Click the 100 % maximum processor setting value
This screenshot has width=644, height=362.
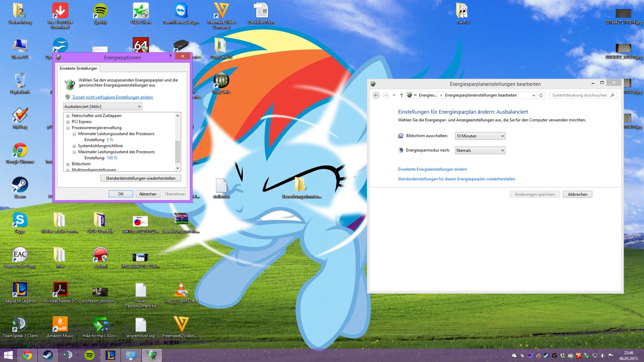[x=112, y=158]
